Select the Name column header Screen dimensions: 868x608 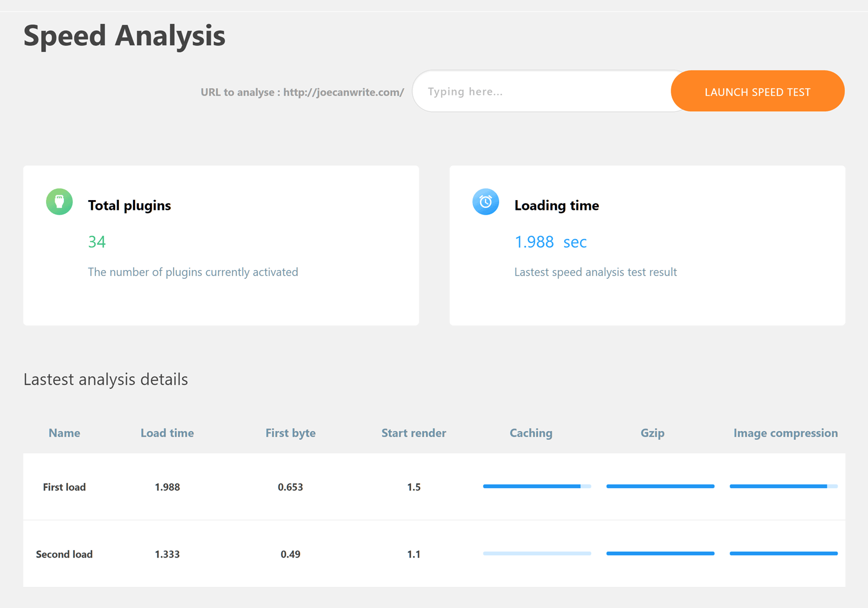click(64, 433)
